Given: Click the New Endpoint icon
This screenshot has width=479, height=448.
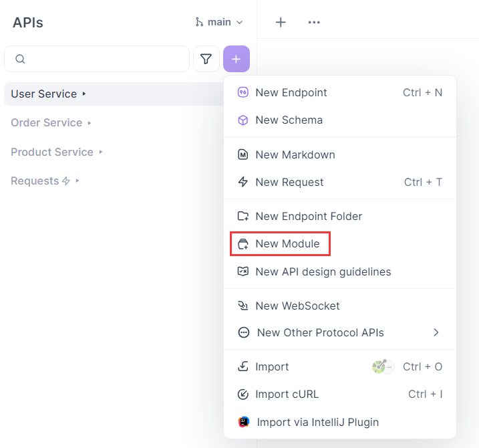Looking at the screenshot, I should tap(243, 92).
